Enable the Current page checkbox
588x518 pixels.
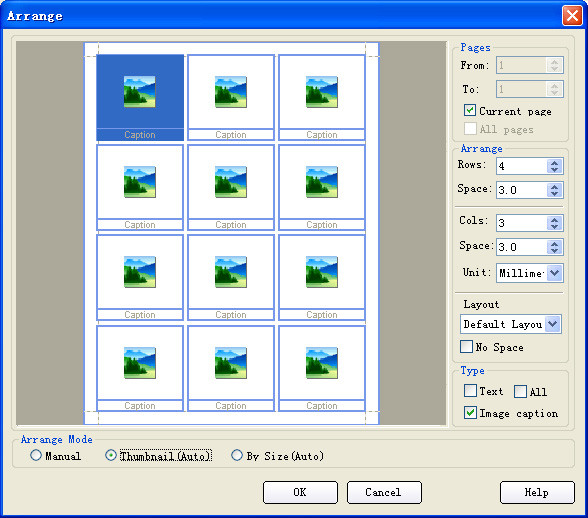point(470,111)
